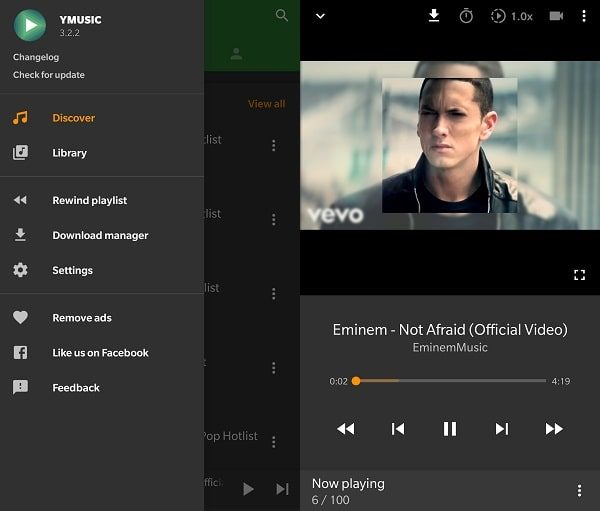This screenshot has height=511, width=600.
Task: Click the Eminem video thumbnail
Action: (x=450, y=145)
